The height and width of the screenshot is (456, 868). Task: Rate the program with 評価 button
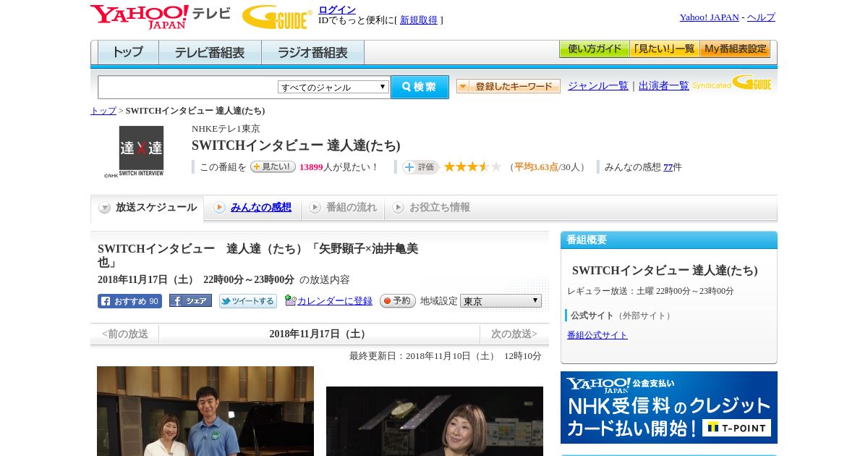pyautogui.click(x=421, y=167)
